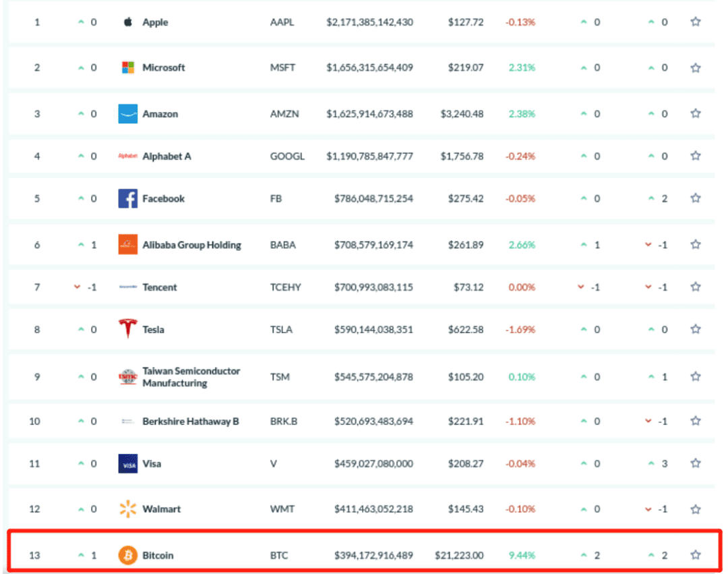Open the Alibaba Group Holding link
Screen dimensions: 728x574
pos(191,246)
